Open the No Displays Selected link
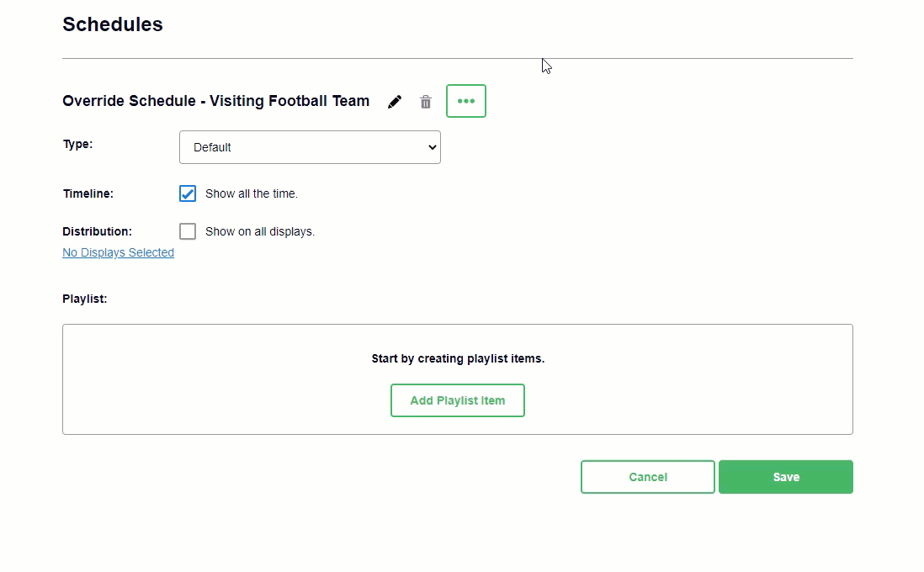Viewport: 924px width, 572px height. click(118, 252)
